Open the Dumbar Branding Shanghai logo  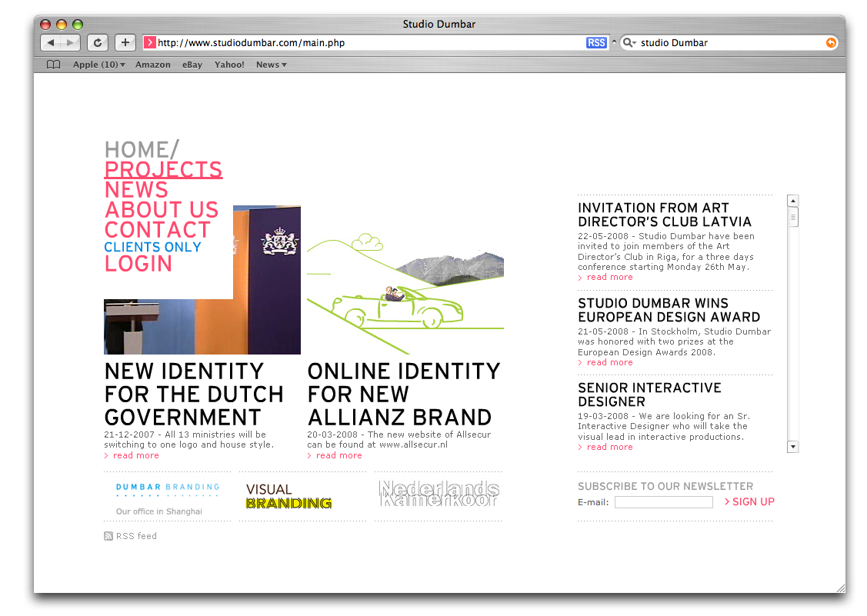(168, 498)
